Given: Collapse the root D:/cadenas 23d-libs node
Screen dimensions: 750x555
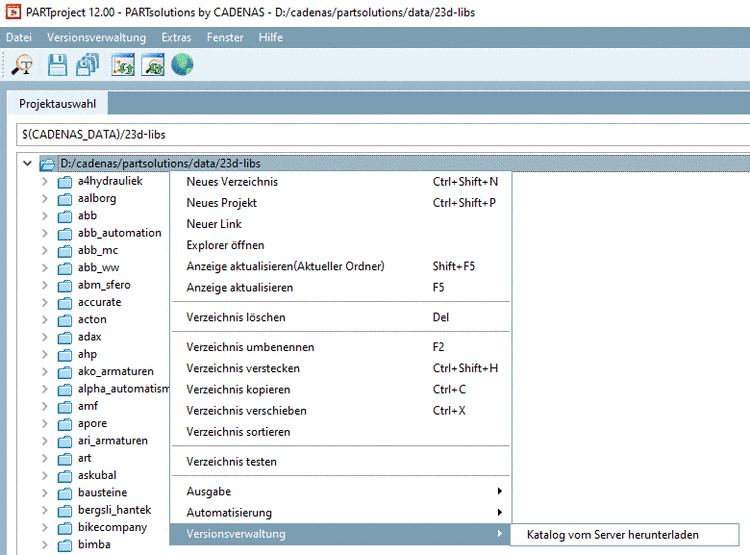Looking at the screenshot, I should [27, 164].
